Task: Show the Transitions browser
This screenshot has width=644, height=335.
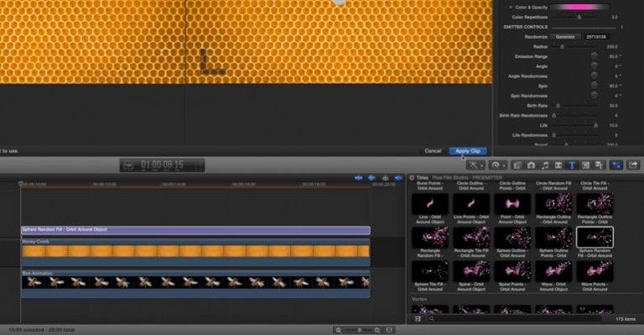Action: coord(558,165)
